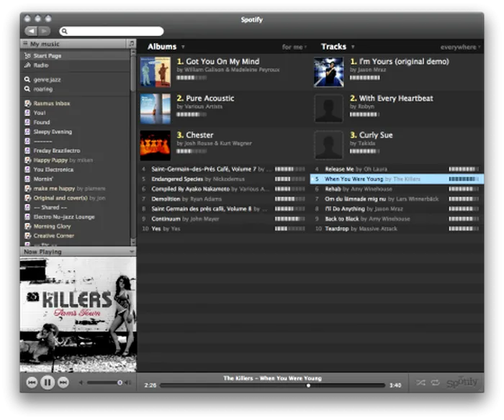Select the track Release Me

[x=397, y=169]
